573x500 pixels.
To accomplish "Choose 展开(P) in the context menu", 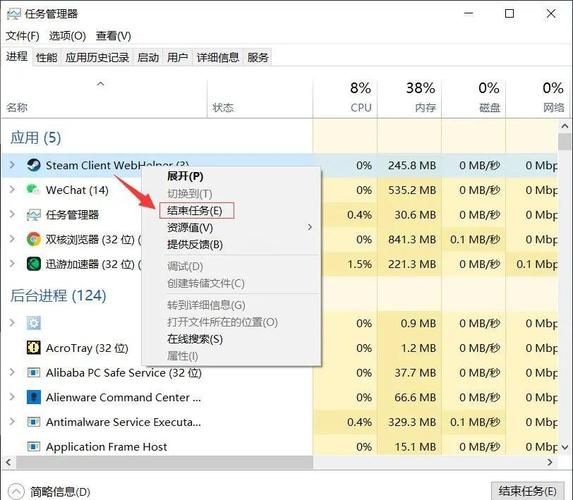I will [x=185, y=177].
